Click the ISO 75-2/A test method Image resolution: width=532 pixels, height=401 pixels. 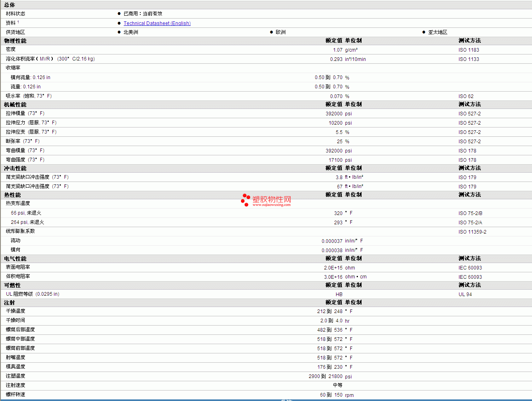[x=470, y=223]
